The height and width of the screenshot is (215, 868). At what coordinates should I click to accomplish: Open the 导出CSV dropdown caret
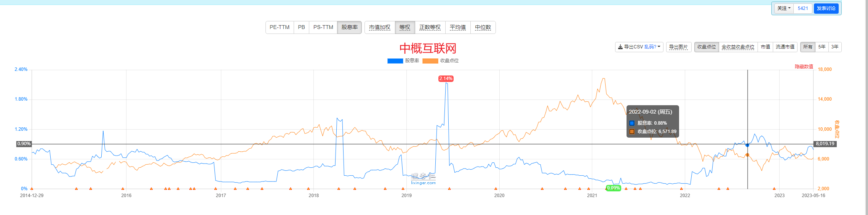tap(659, 47)
